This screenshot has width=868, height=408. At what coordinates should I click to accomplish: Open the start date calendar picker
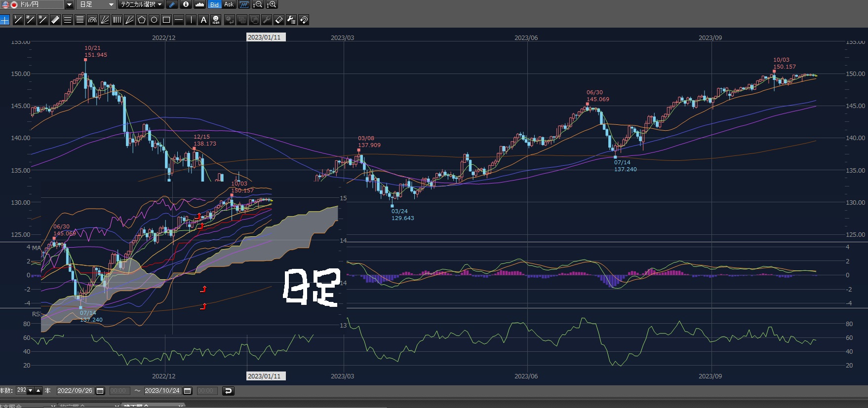100,391
